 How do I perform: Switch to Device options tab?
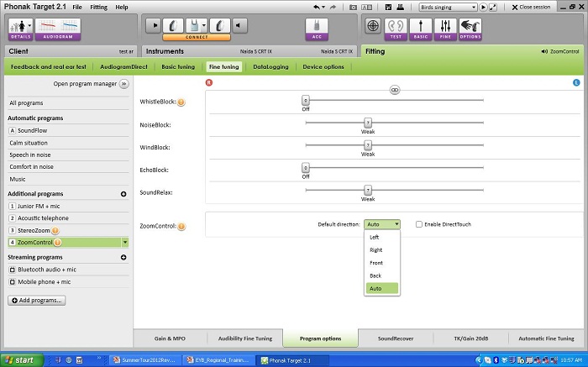click(x=323, y=66)
